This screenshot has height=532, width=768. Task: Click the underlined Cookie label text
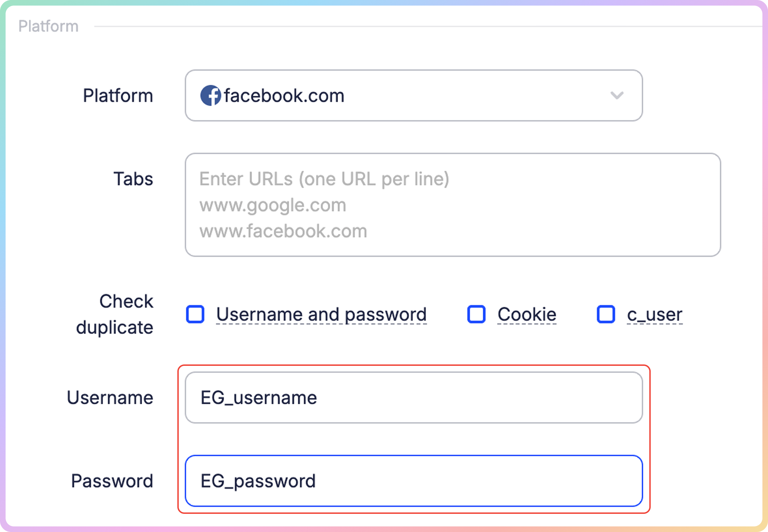point(527,315)
